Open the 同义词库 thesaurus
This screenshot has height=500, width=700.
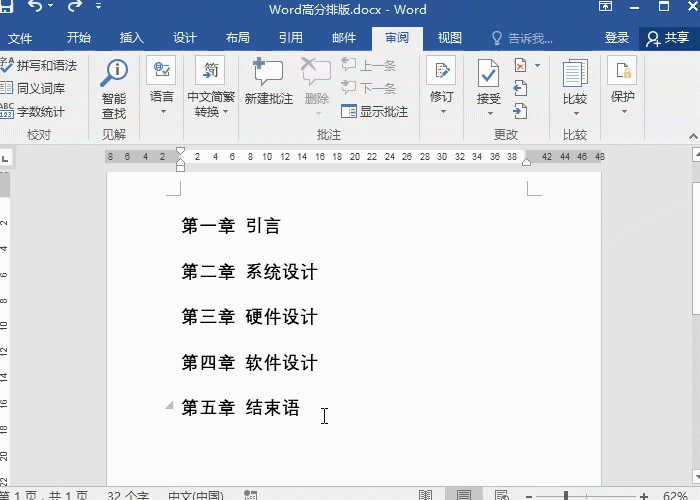(x=33, y=88)
